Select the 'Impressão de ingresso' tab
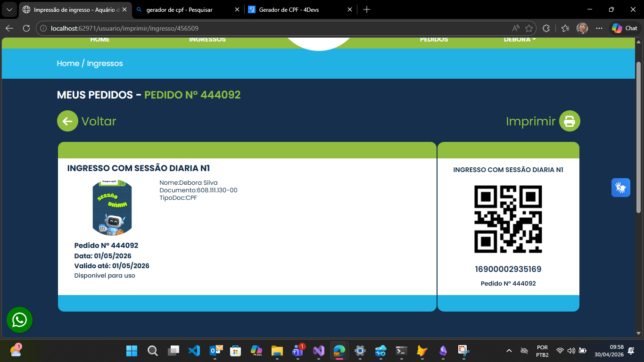The image size is (644, 362). pos(74,9)
